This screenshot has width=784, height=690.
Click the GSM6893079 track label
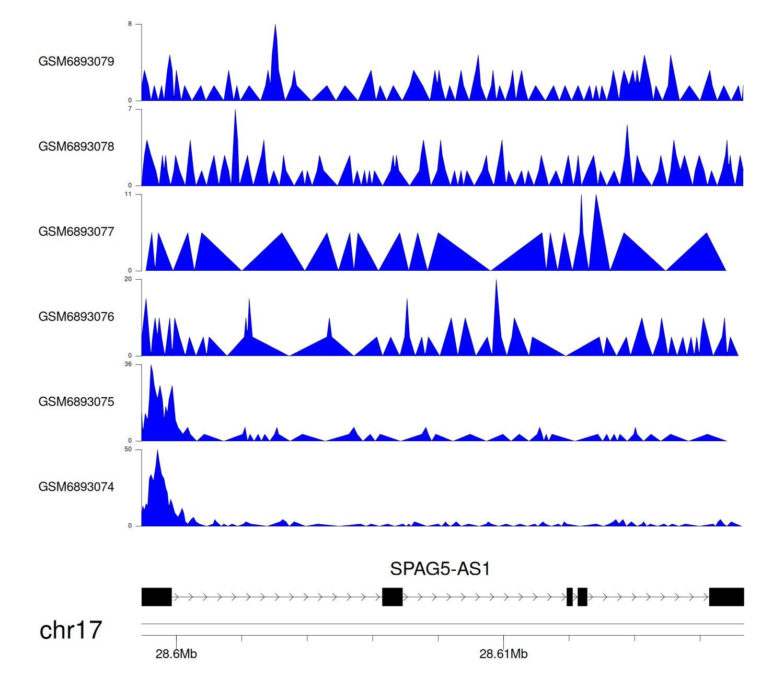click(x=76, y=62)
